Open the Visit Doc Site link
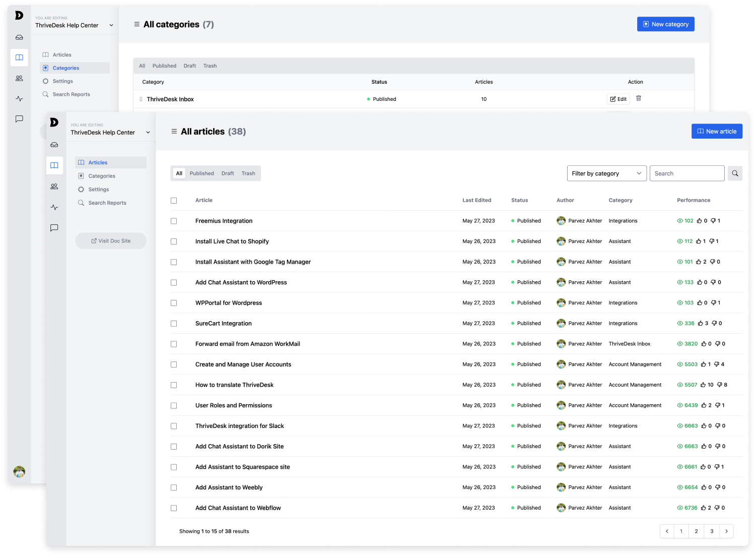756x556 pixels. coord(110,240)
